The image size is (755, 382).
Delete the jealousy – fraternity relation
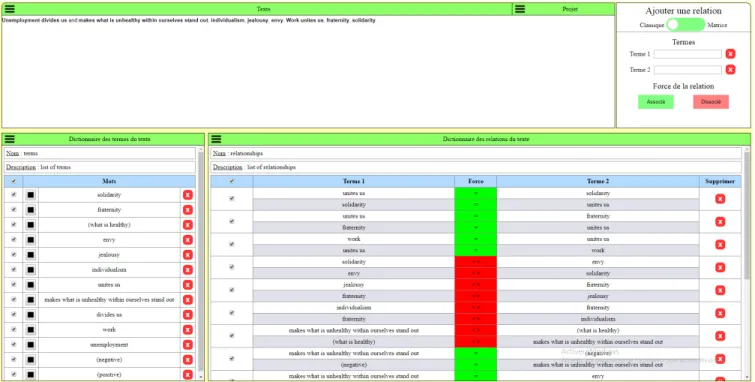(x=720, y=290)
